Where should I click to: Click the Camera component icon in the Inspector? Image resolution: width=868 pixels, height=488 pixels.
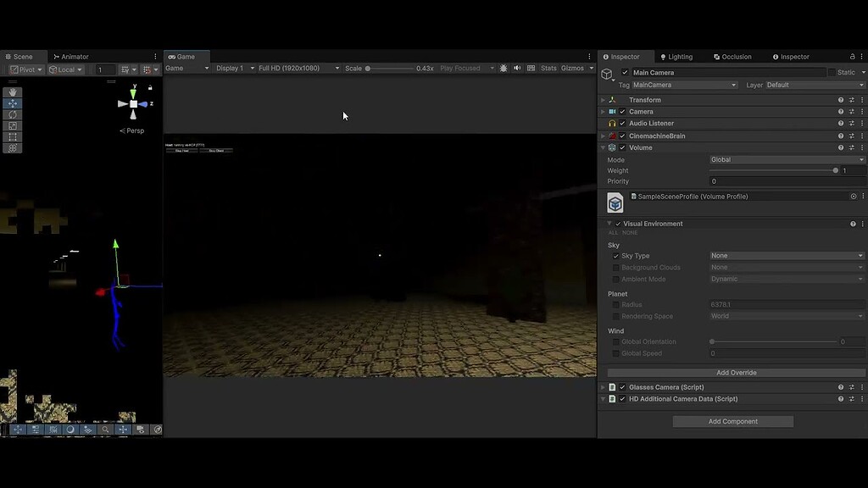612,111
